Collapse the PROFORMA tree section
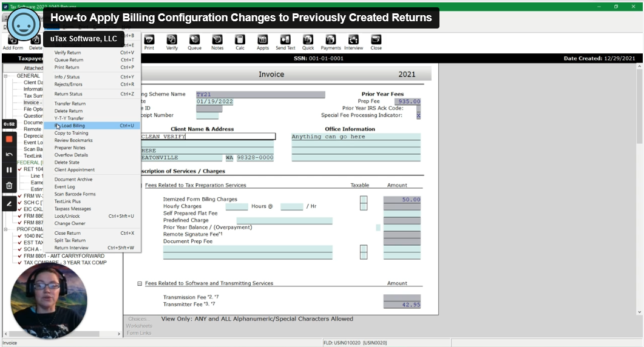 5,229
